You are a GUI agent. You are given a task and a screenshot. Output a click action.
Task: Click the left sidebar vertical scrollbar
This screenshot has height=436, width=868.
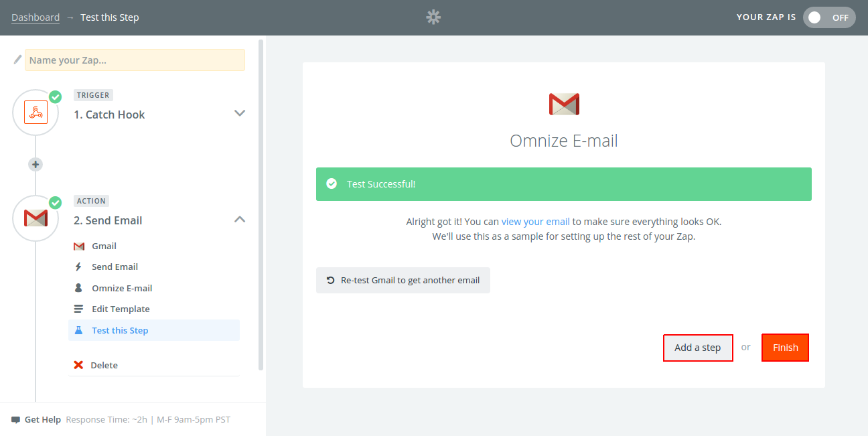tap(261, 204)
